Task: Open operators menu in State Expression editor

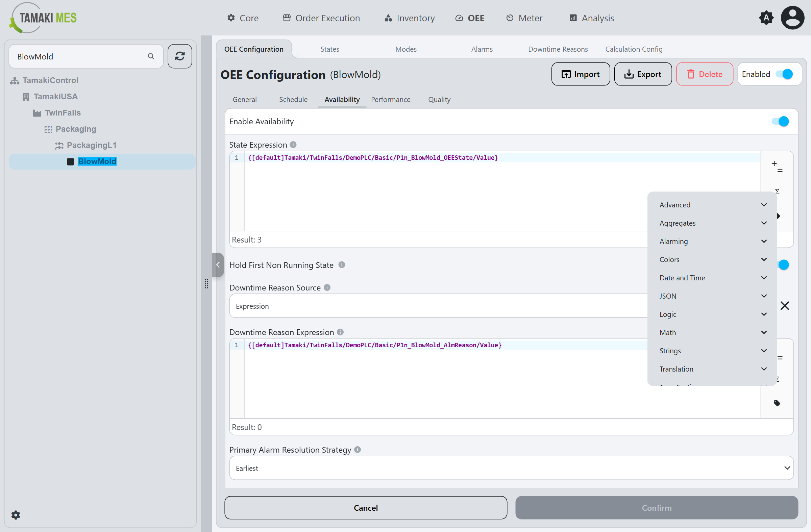Action: pyautogui.click(x=777, y=167)
